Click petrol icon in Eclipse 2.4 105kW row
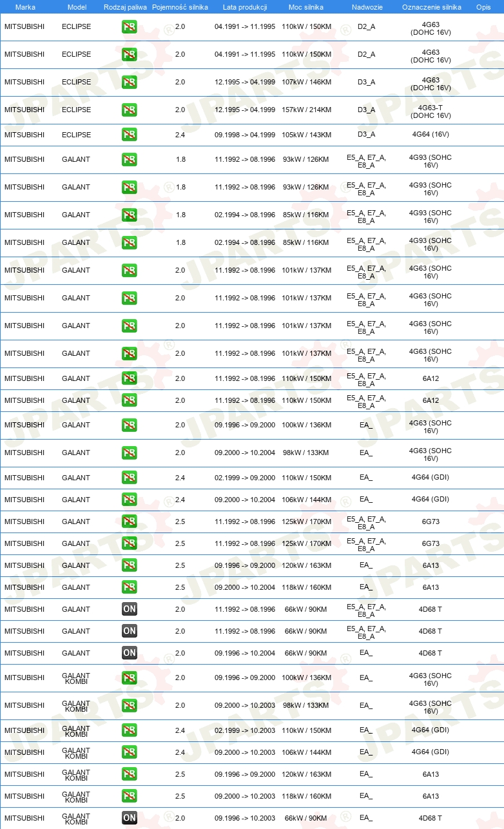504x829 pixels. tap(130, 135)
